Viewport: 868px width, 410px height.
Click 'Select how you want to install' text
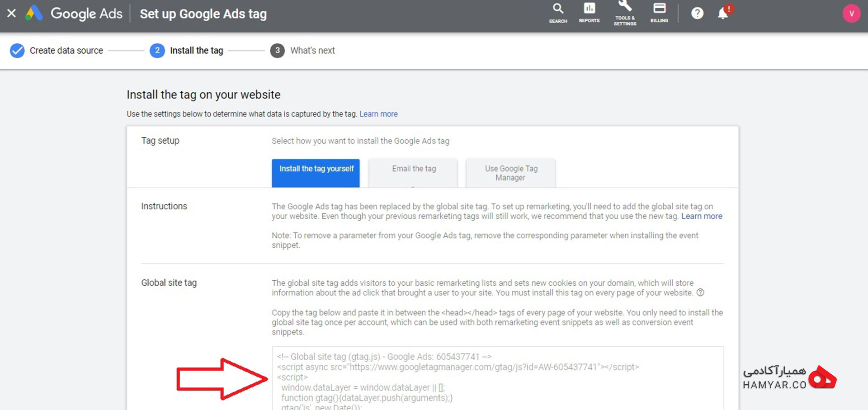(x=360, y=141)
